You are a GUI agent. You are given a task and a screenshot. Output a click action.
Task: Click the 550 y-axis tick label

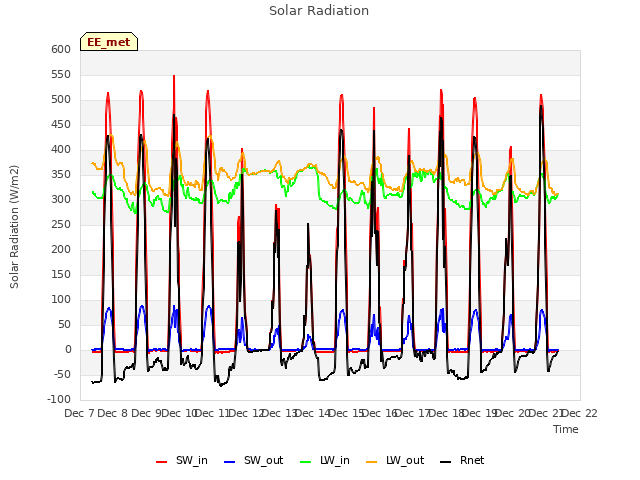61,74
